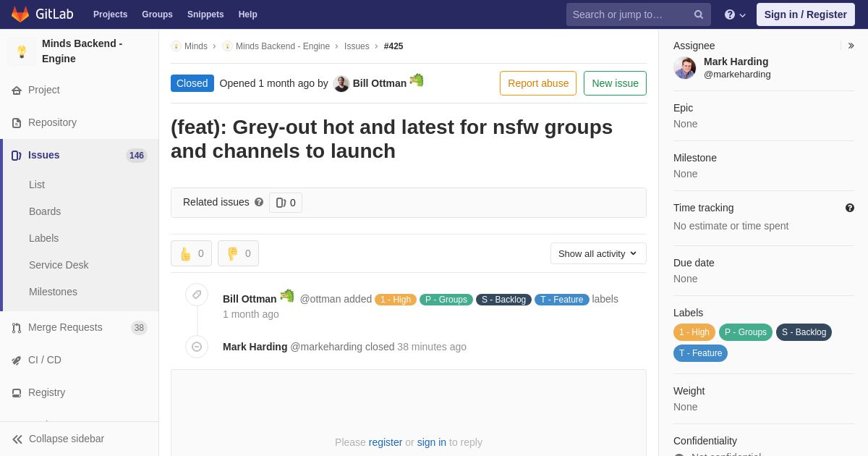
Task: Click the Minds Backend - Engine lightbulb avatar
Action: [x=22, y=51]
